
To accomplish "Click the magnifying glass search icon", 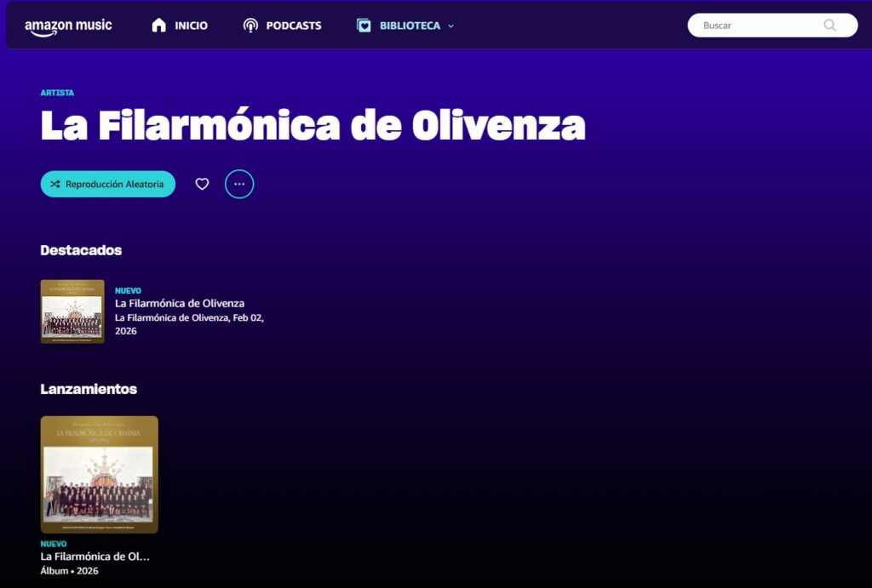I will 829,25.
